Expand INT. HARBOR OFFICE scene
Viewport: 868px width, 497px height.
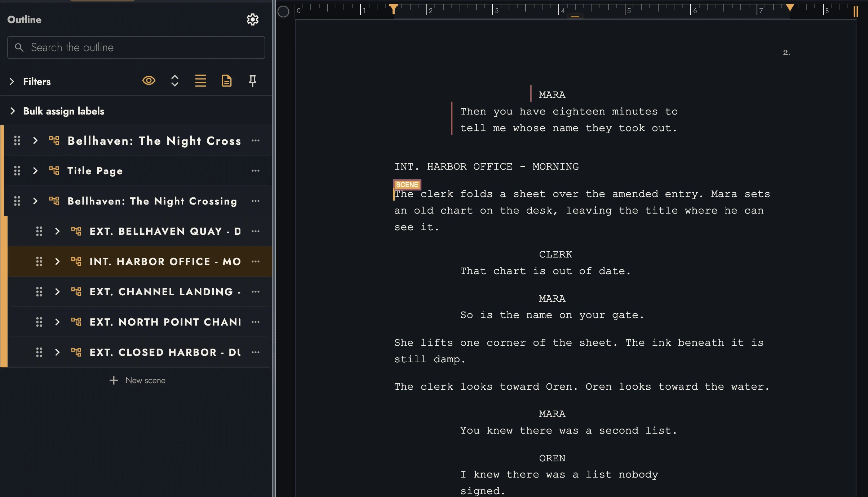(57, 261)
